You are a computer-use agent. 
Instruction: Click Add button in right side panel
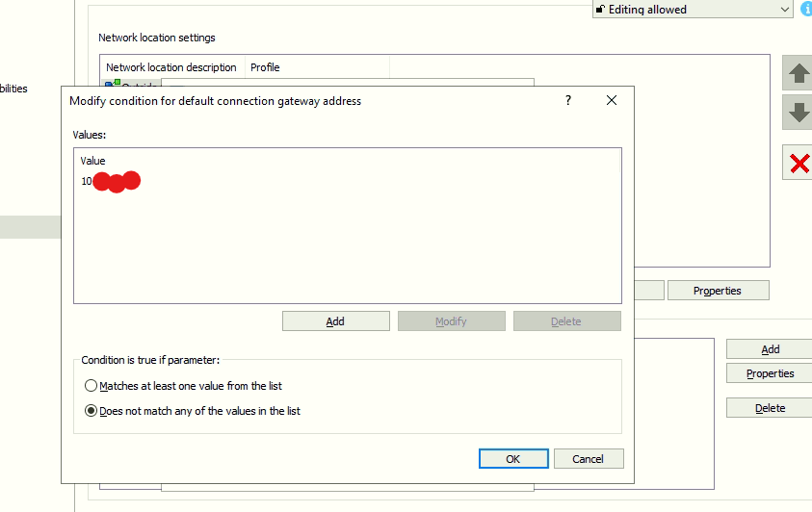(x=770, y=349)
